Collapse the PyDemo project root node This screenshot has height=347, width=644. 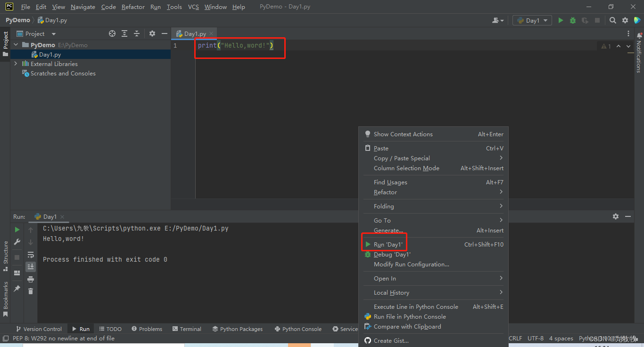(16, 45)
